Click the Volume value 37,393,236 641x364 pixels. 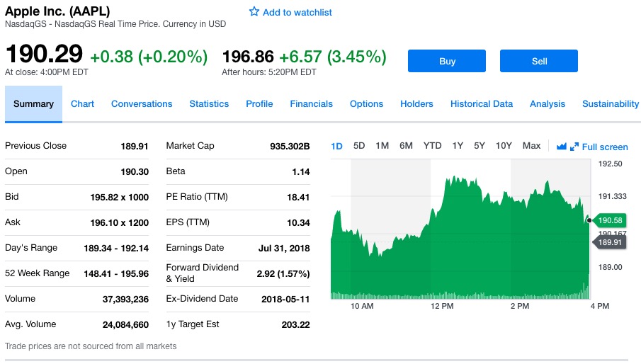pos(125,300)
